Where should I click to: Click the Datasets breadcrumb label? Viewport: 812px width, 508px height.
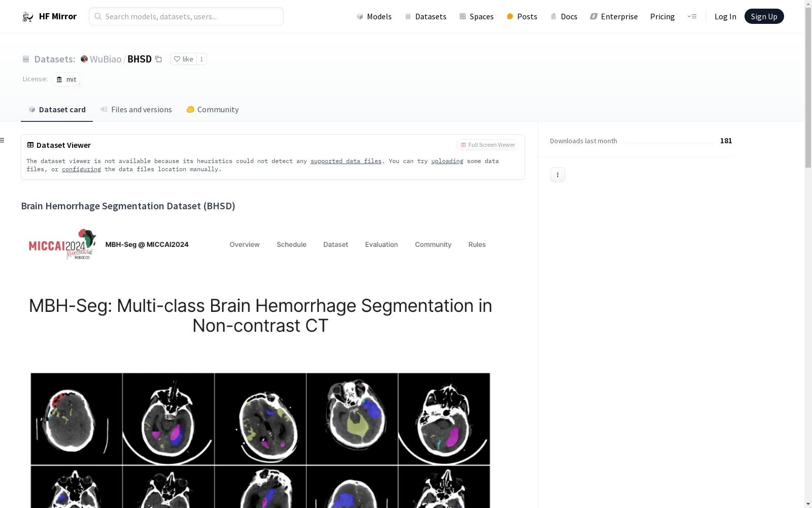click(54, 59)
